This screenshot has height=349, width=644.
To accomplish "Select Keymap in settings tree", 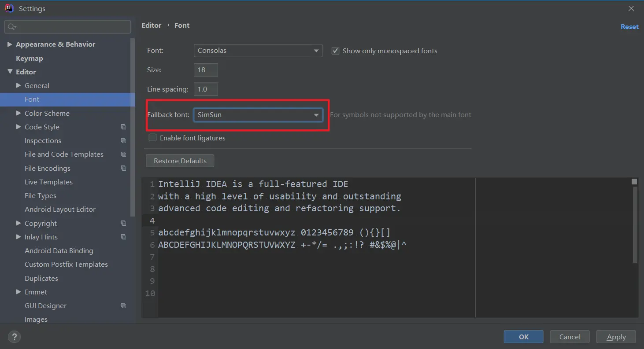I will [x=30, y=58].
